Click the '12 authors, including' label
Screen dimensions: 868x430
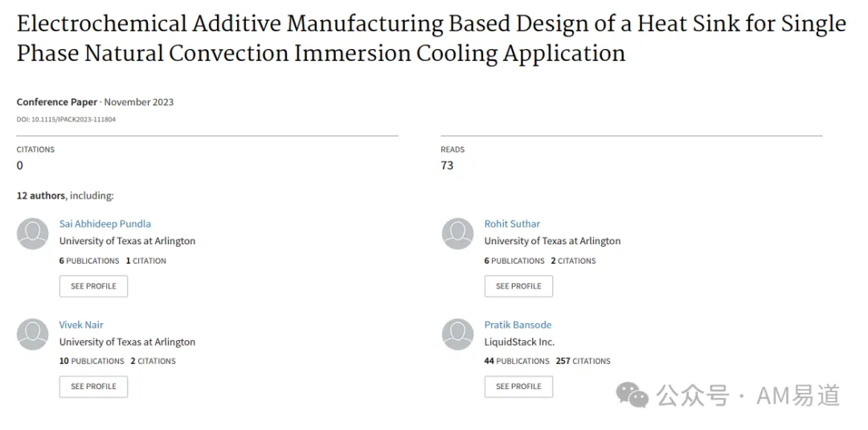(65, 195)
